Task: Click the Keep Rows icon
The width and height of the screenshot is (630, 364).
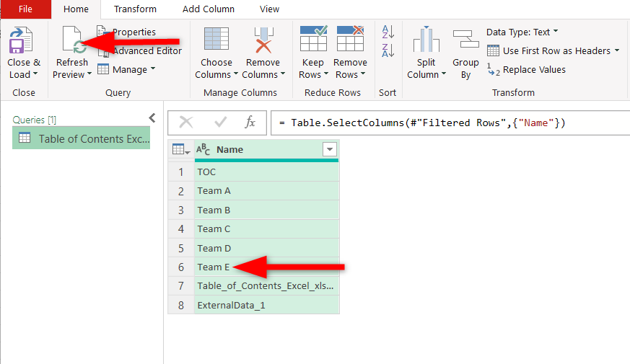Action: (x=313, y=38)
